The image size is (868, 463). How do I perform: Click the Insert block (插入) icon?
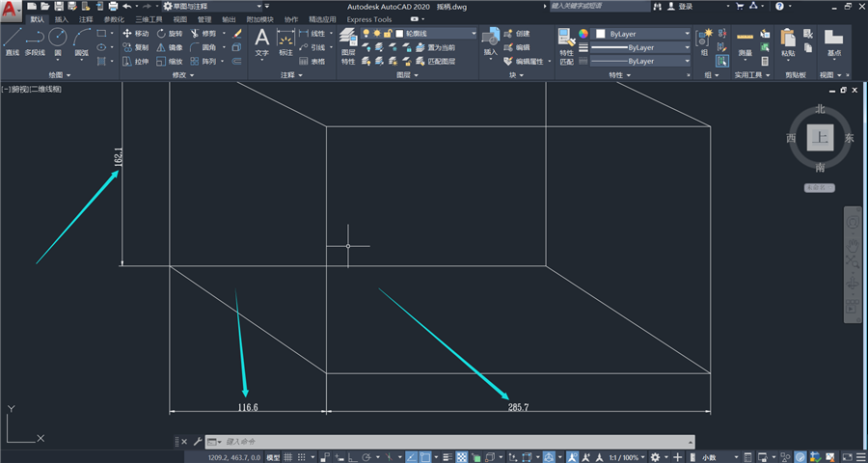(491, 42)
